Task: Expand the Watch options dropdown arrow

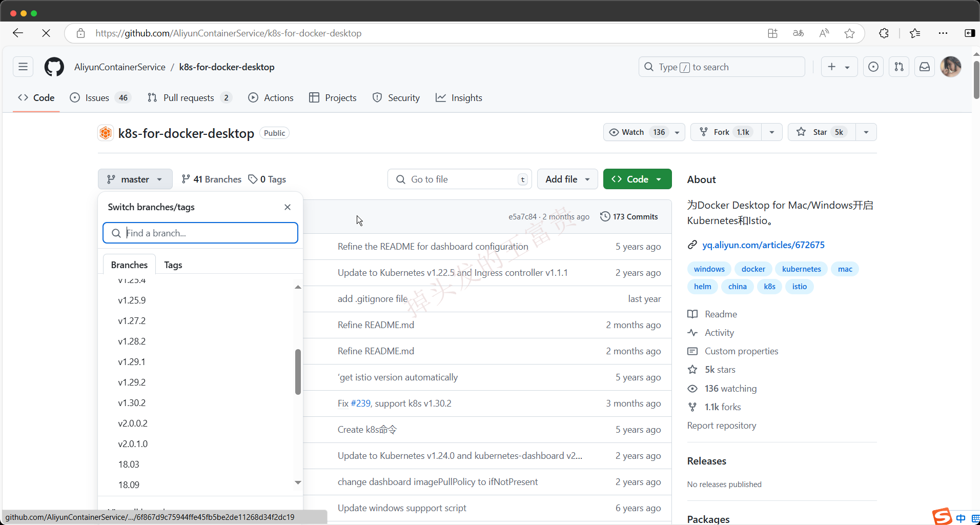Action: pos(677,132)
